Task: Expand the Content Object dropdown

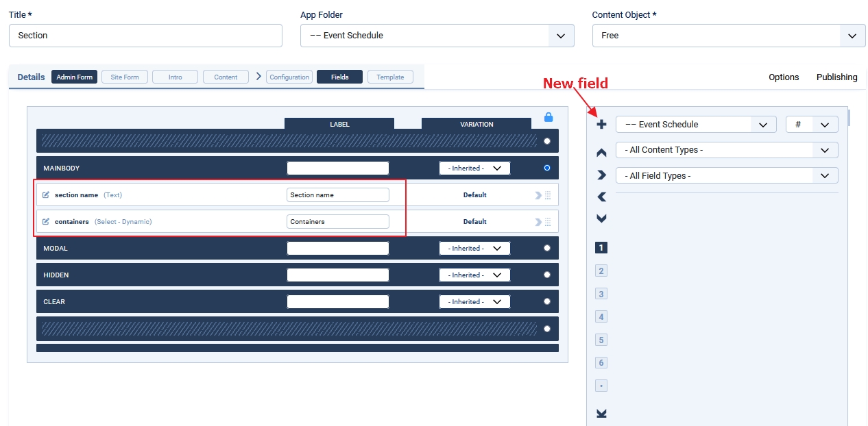Action: pos(728,36)
